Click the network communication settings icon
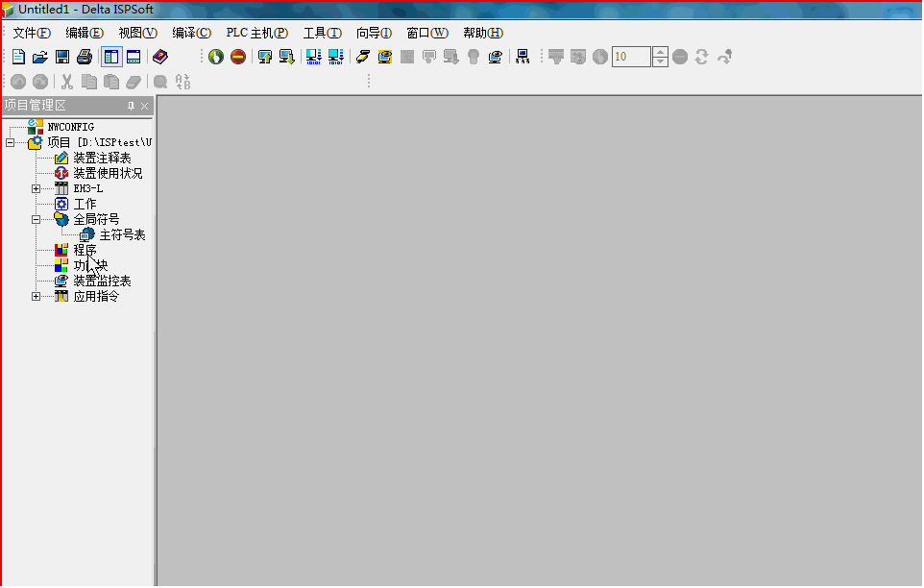 pos(523,57)
